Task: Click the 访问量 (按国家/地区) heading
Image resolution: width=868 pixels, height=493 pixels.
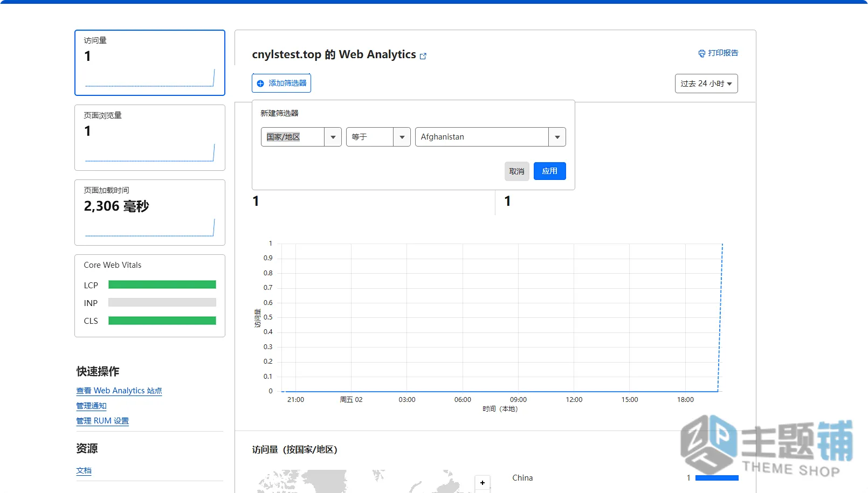Action: click(x=295, y=449)
